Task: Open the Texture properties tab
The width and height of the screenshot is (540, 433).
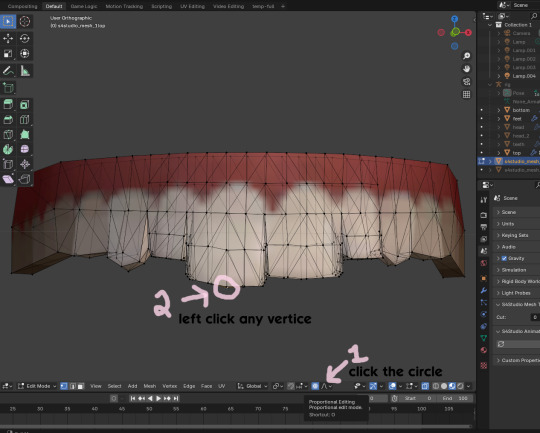Action: click(x=484, y=365)
